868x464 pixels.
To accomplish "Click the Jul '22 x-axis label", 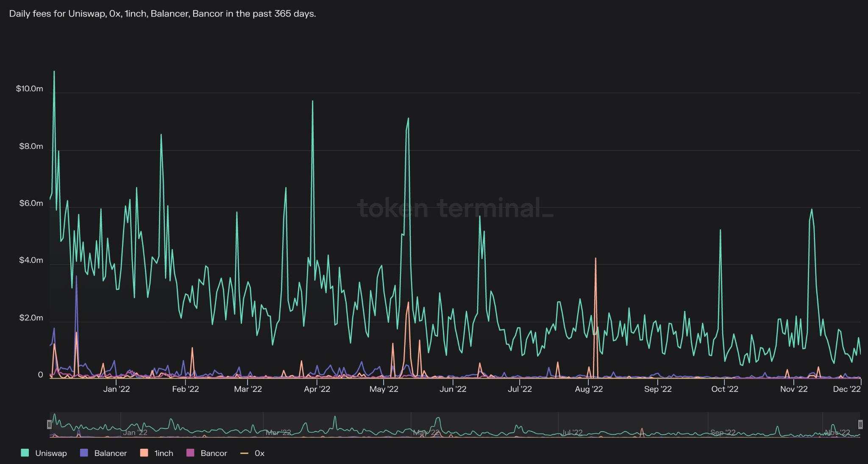I will tap(520, 389).
